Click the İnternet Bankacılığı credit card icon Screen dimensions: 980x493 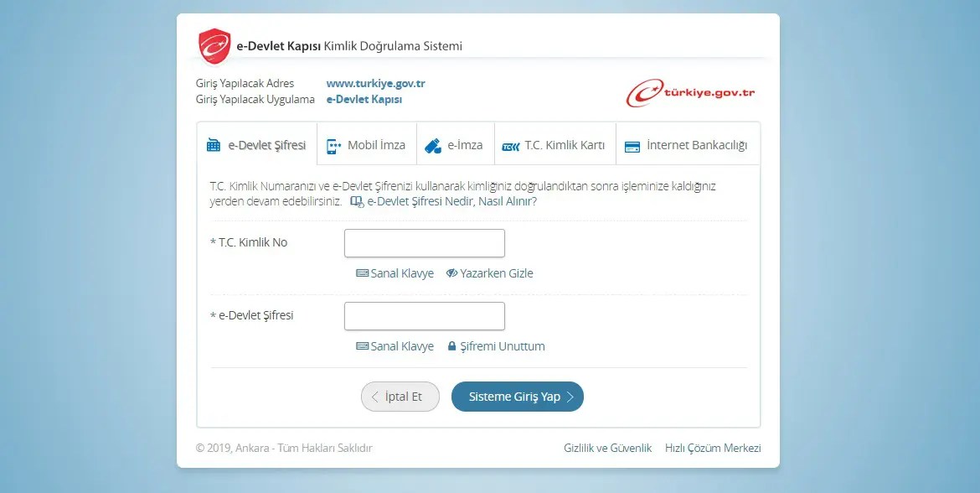632,147
